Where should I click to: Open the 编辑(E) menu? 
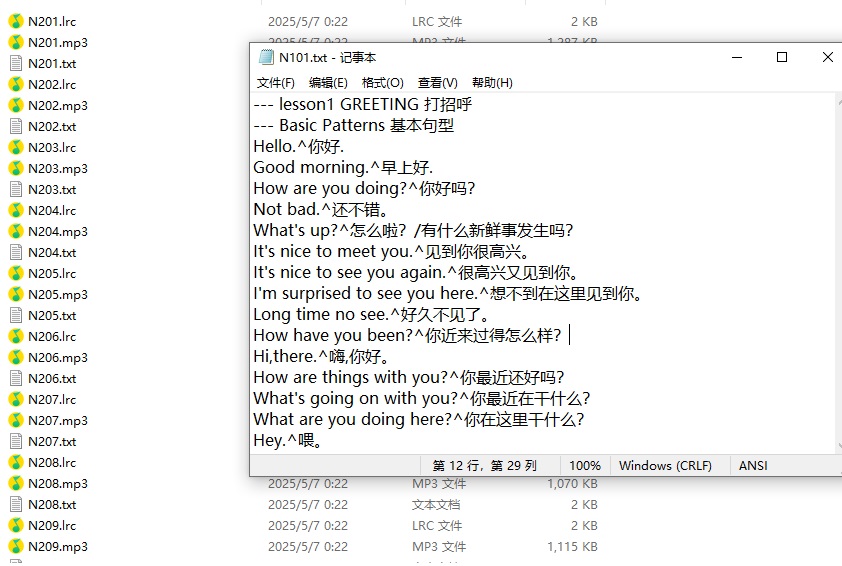(328, 83)
